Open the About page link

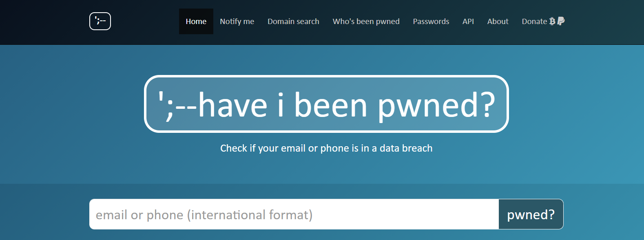point(498,21)
